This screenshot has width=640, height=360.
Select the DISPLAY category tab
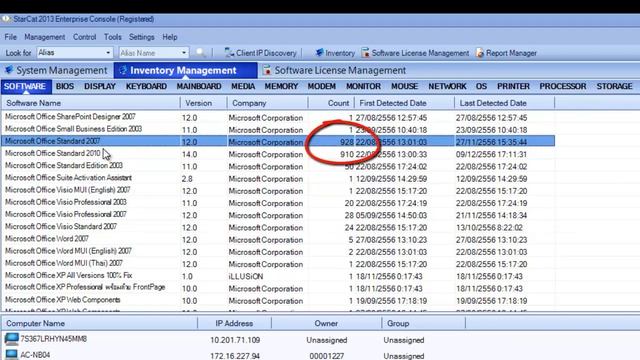100,87
